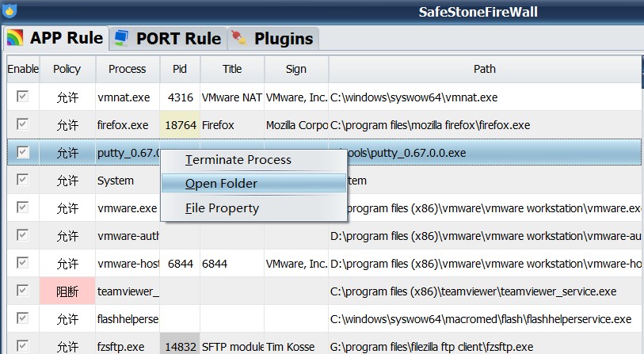Select the teamviewer_ process cell
The width and height of the screenshot is (644, 354).
[x=128, y=291]
